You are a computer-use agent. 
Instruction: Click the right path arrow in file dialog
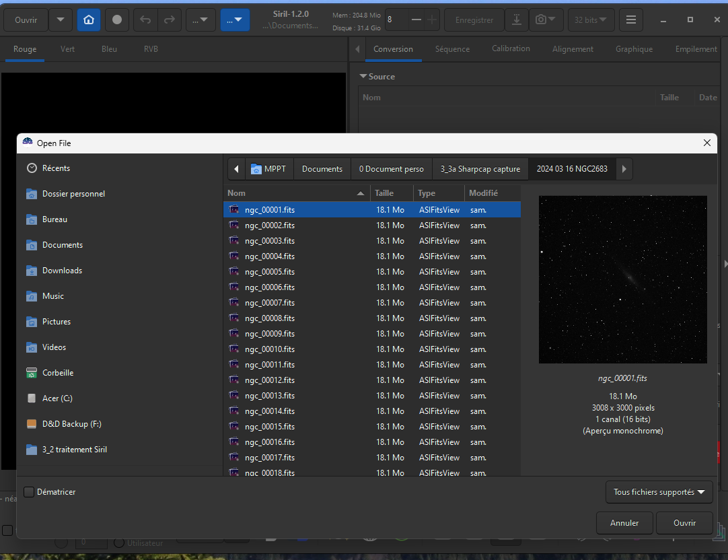pyautogui.click(x=624, y=169)
